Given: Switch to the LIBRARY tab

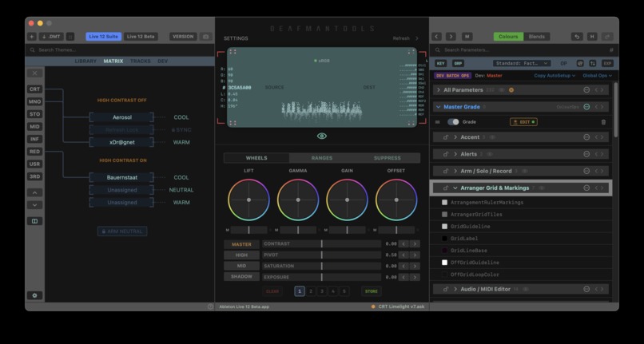Looking at the screenshot, I should click(x=85, y=61).
